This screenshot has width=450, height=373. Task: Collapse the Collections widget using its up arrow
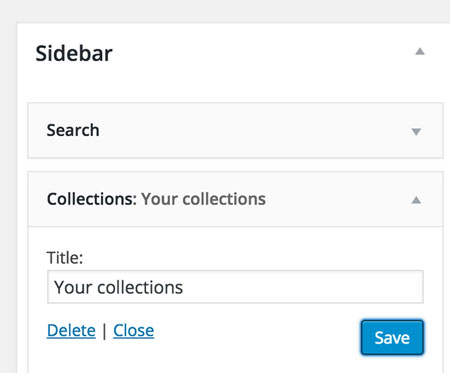click(x=416, y=200)
